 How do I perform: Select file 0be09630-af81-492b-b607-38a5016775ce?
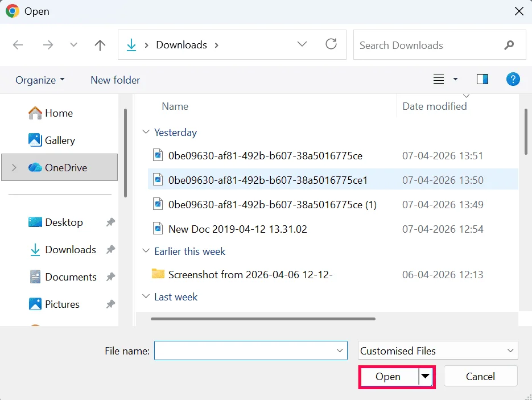click(x=265, y=156)
